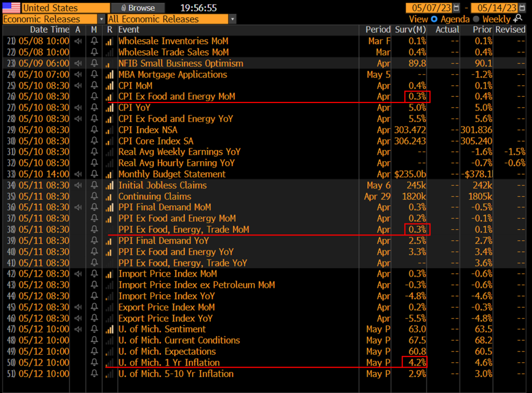This screenshot has width=532, height=393.
Task: Click the Economic Releases category combo box
Action: tap(54, 19)
